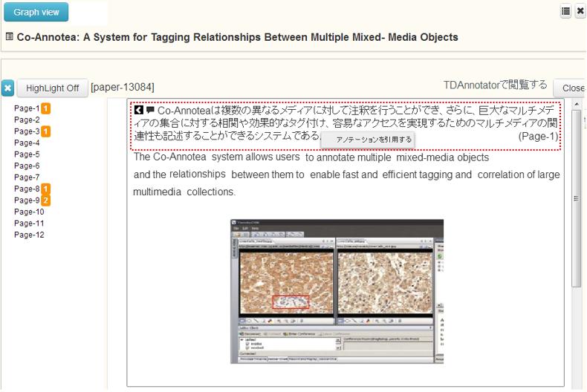Open the list view icon at top right
The height and width of the screenshot is (392, 587).
coord(565,11)
